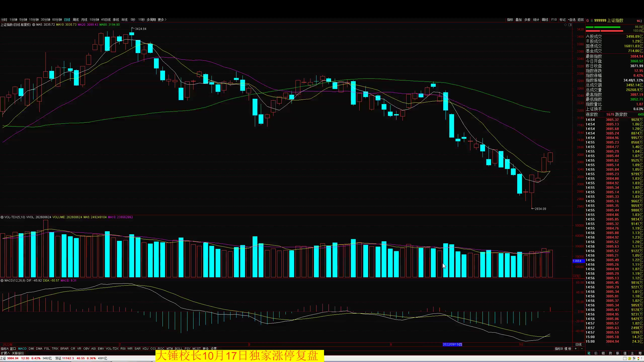Screen dimensions: 644x362
Task: Click the 2022/09/15 date marker on timeline
Action: [452, 344]
